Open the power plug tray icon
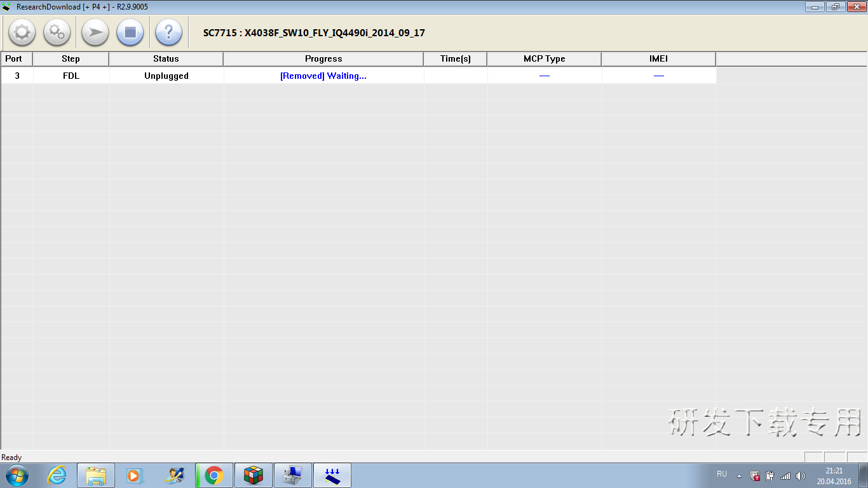This screenshot has height=488, width=868. [x=770, y=475]
